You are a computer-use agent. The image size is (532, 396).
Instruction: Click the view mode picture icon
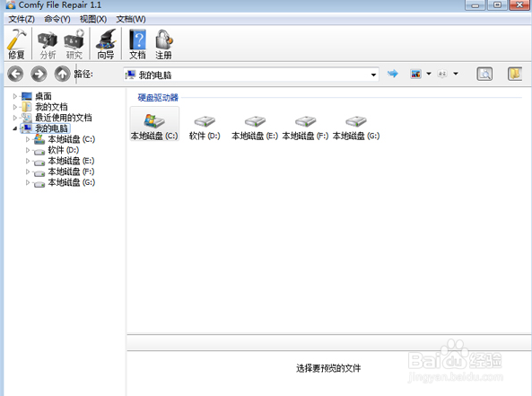(416, 74)
